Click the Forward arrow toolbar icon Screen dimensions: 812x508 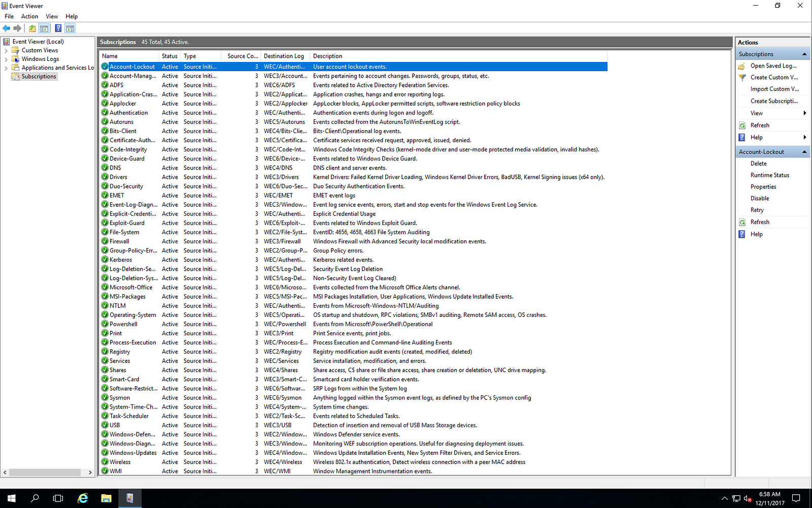tap(18, 28)
